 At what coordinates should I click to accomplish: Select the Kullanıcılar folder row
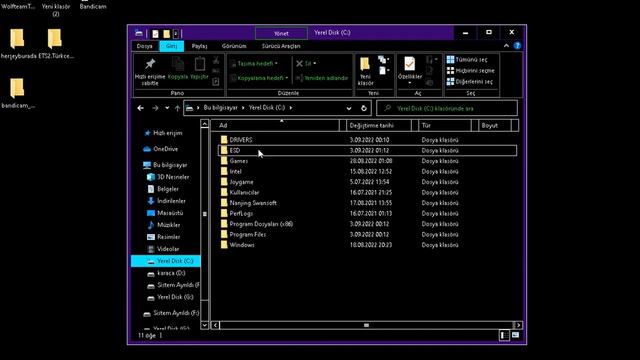(x=367, y=192)
